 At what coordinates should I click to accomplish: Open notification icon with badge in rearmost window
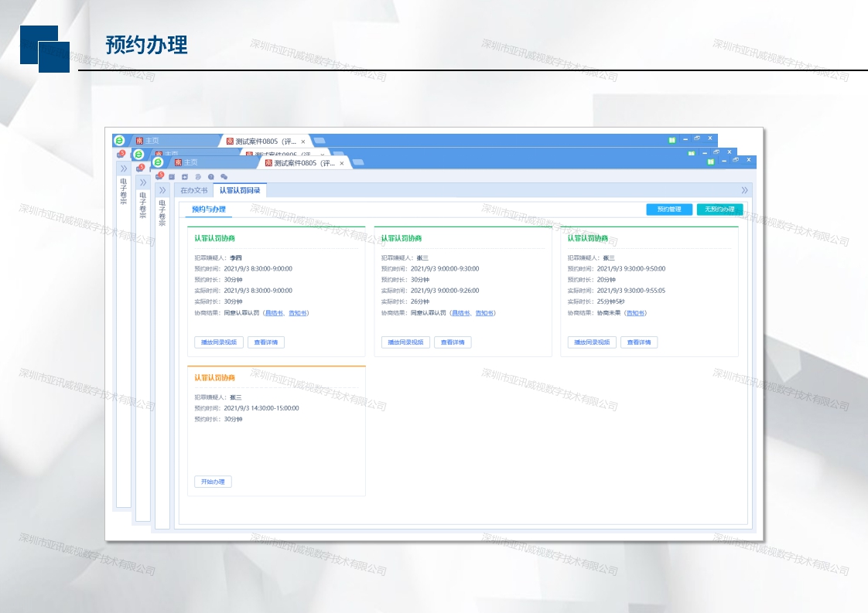click(x=121, y=154)
